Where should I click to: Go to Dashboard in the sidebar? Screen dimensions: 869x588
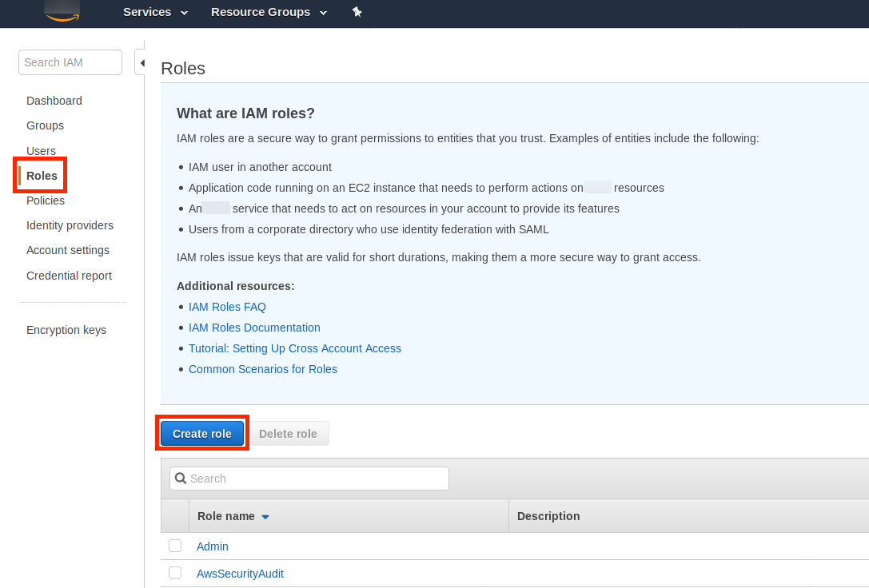(54, 101)
